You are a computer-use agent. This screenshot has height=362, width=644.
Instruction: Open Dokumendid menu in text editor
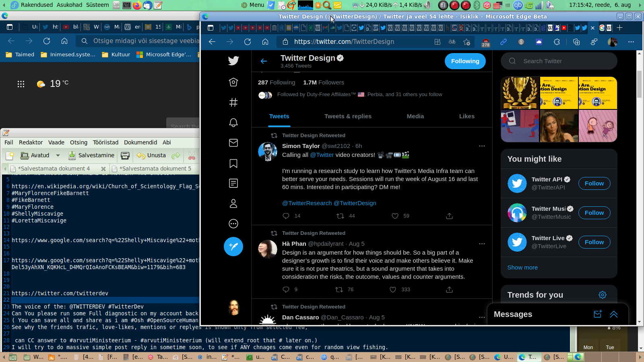click(x=140, y=142)
